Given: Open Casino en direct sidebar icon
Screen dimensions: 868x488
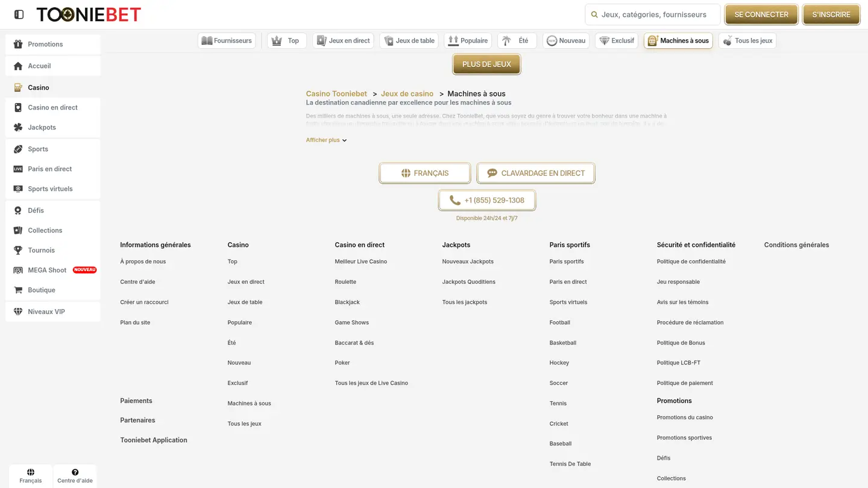Looking at the screenshot, I should click(18, 107).
